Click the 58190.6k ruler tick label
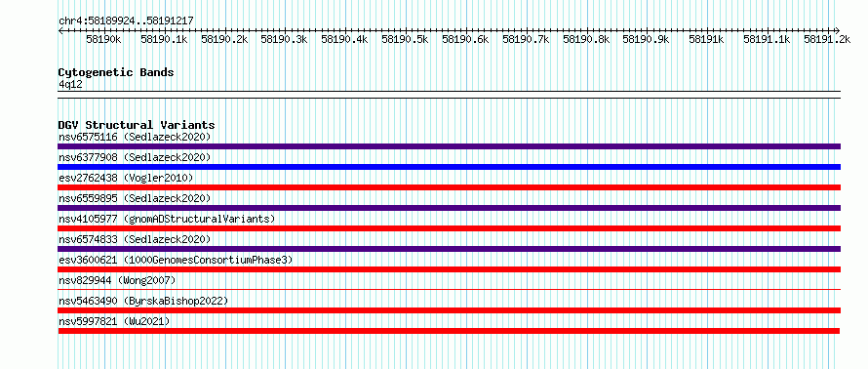This screenshot has height=369, width=868. pyautogui.click(x=465, y=39)
